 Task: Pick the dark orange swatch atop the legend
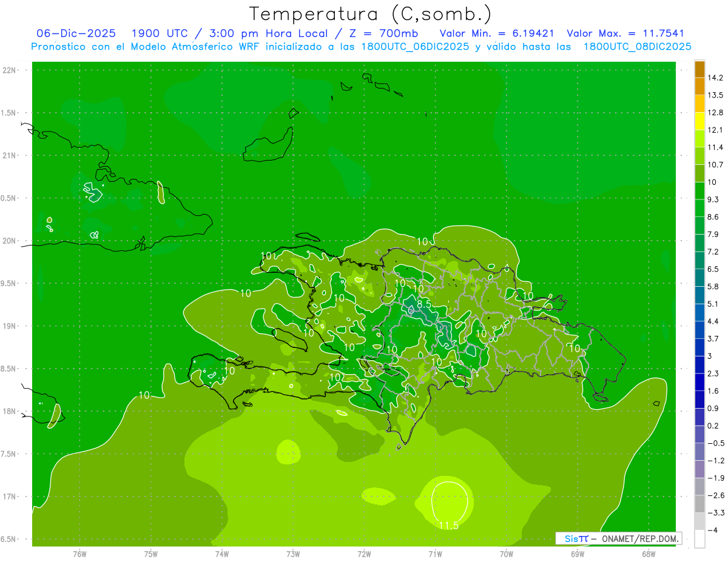(x=699, y=69)
